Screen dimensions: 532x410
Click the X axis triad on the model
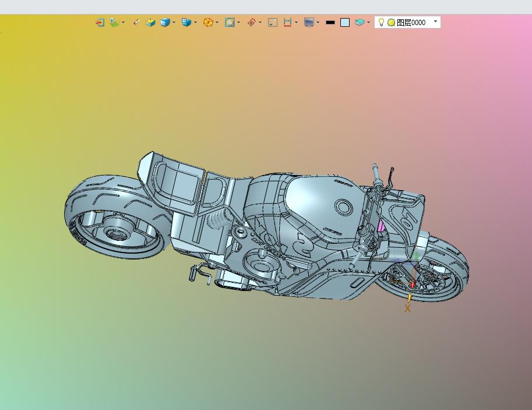(407, 308)
